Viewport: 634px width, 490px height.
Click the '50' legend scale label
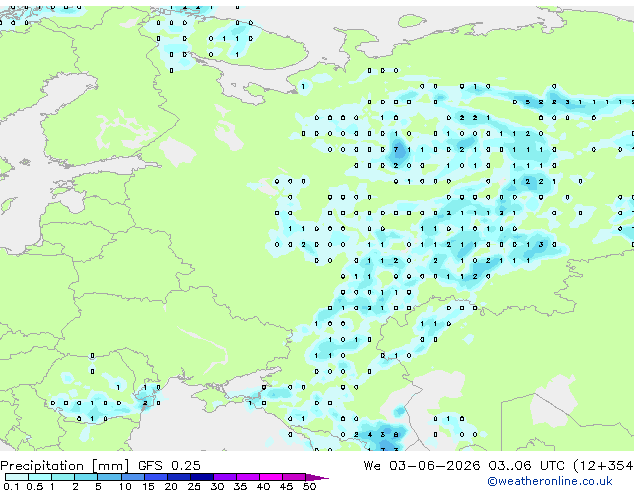pos(309,486)
